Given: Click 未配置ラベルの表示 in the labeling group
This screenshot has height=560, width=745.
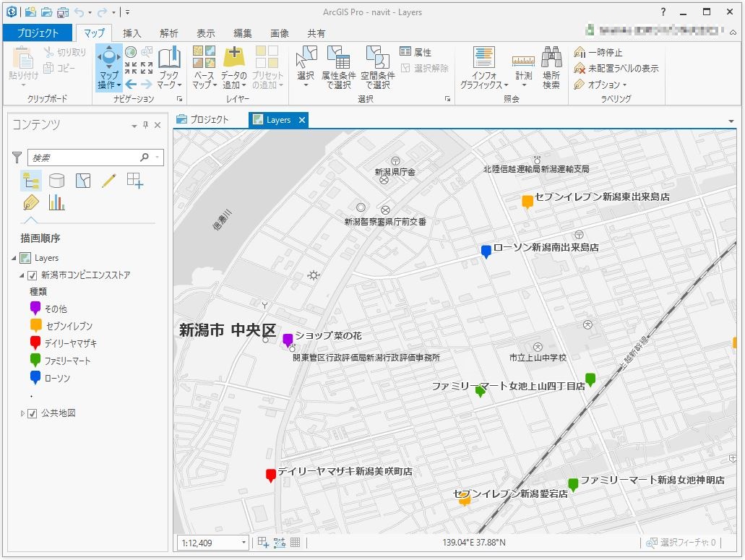Looking at the screenshot, I should pyautogui.click(x=616, y=69).
